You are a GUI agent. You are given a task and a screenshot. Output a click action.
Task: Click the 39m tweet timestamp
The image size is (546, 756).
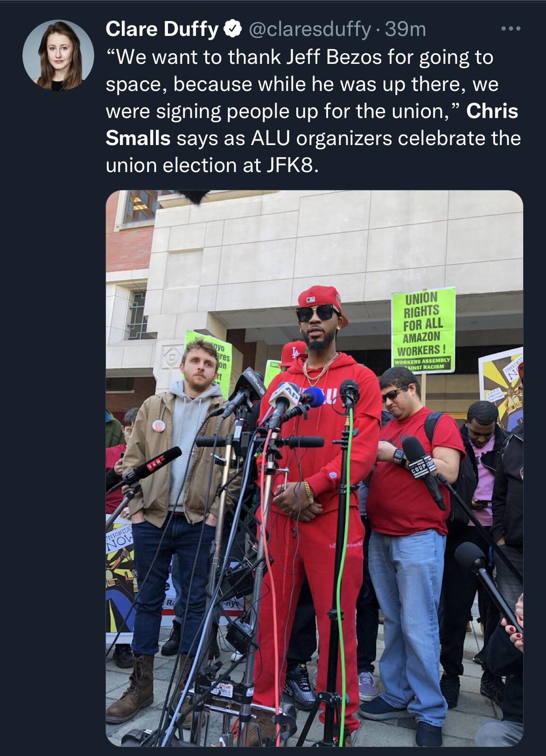pos(406,30)
